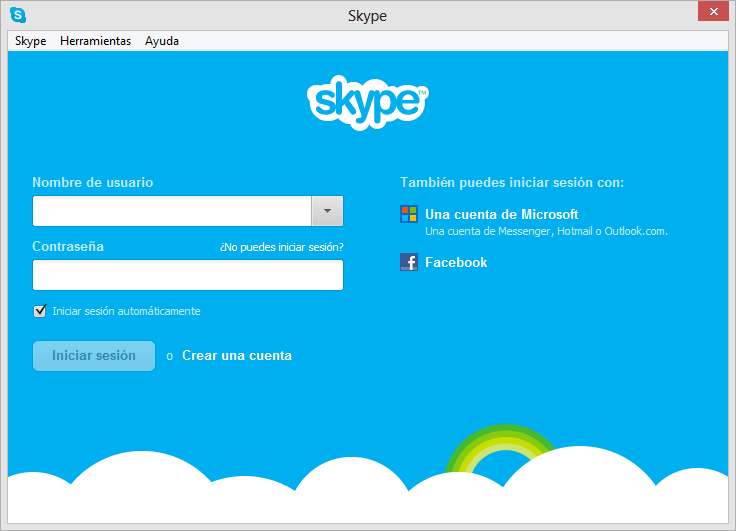Open the Skype menu

pyautogui.click(x=30, y=41)
